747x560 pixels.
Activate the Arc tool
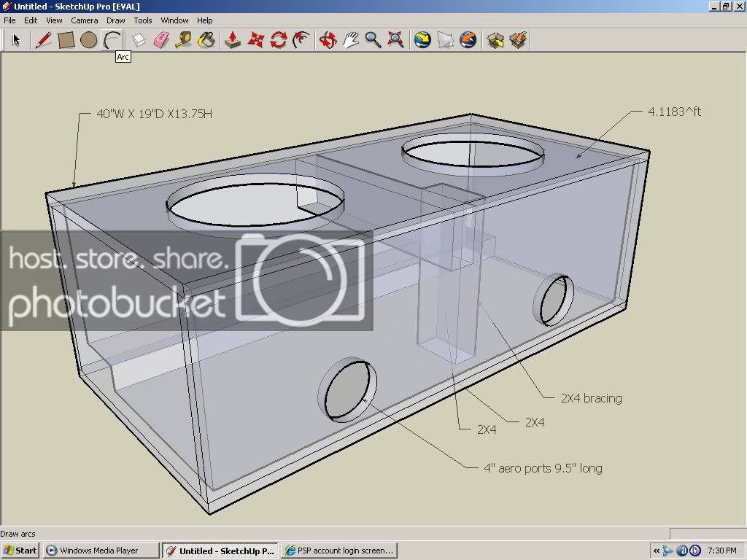pyautogui.click(x=112, y=40)
